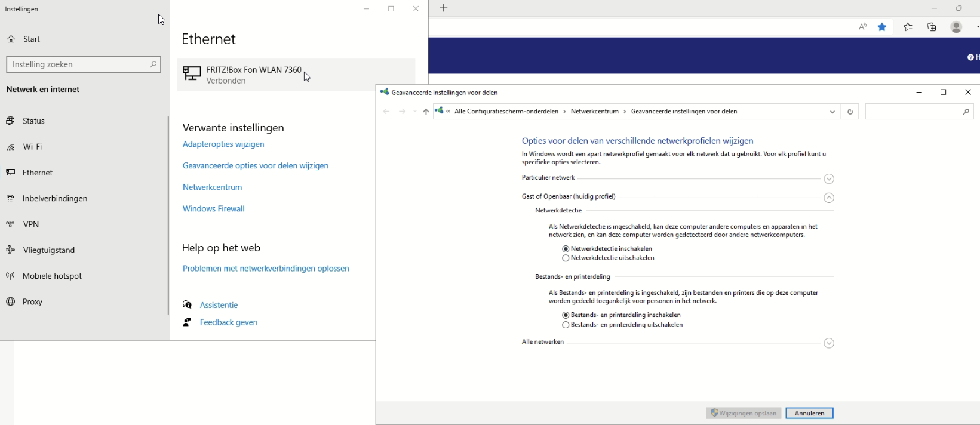Open browser Collections icon
This screenshot has height=425, width=980.
pyautogui.click(x=932, y=27)
